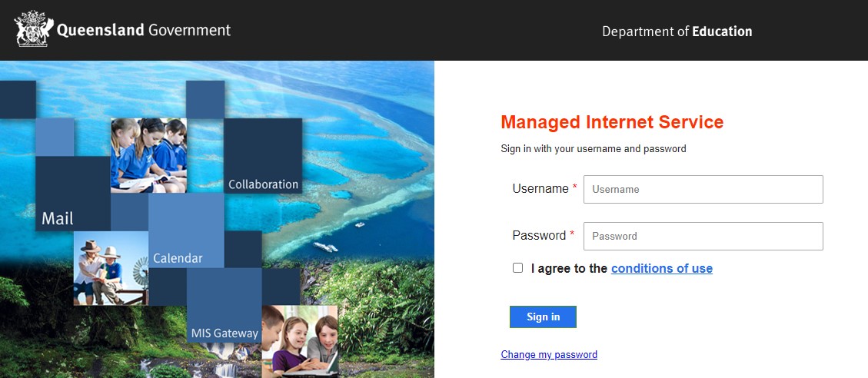Click the Username field label
This screenshot has width=868, height=378.
pyautogui.click(x=540, y=189)
